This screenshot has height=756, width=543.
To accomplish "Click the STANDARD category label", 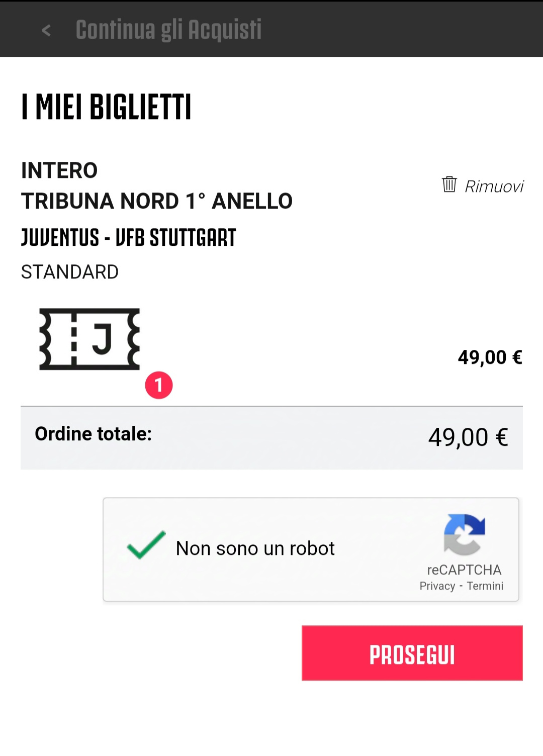I will coord(70,272).
